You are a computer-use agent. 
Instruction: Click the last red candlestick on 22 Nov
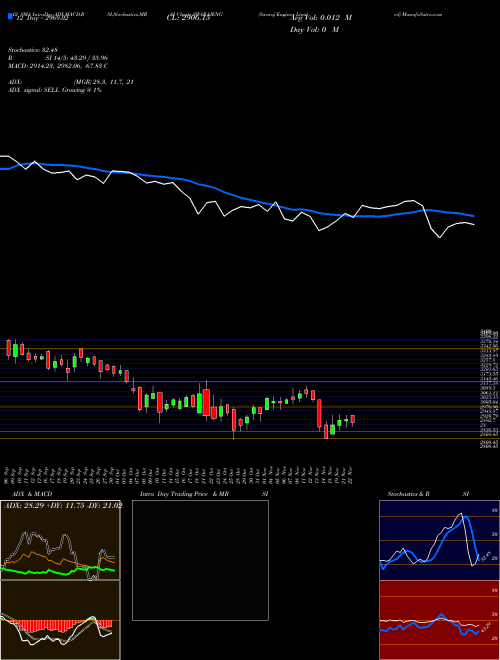(x=353, y=419)
